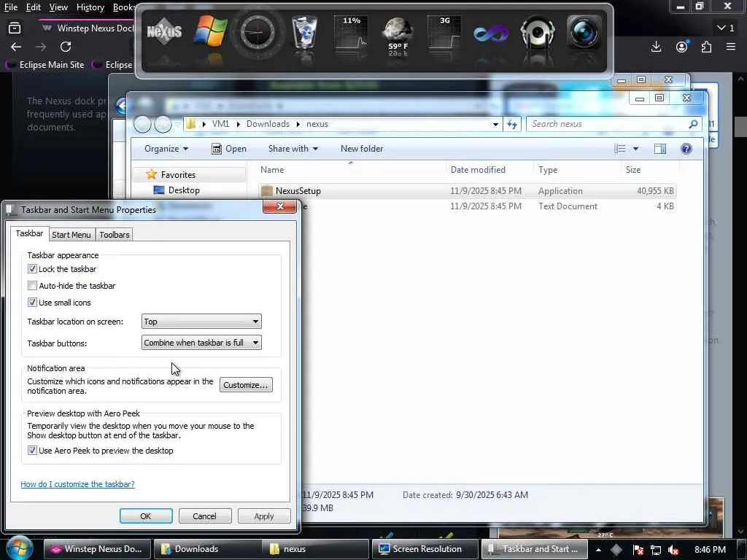Click the CPU usage 11% meter
The image size is (747, 560).
[351, 32]
